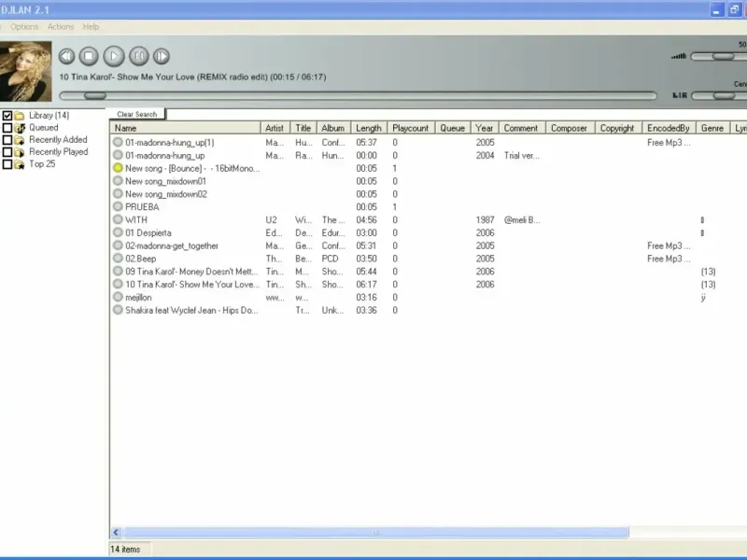This screenshot has width=747, height=560.
Task: Click status icon of 09 Tina Karol track
Action: (x=118, y=271)
